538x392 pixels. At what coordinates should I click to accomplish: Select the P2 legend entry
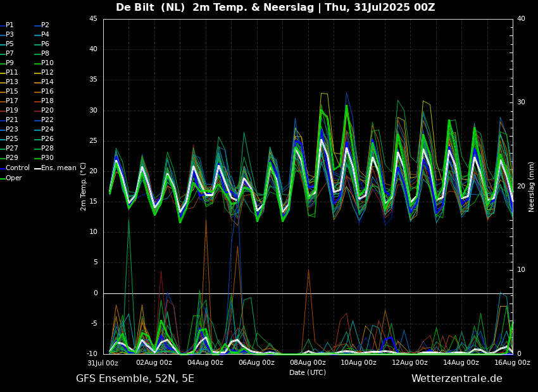(45, 25)
